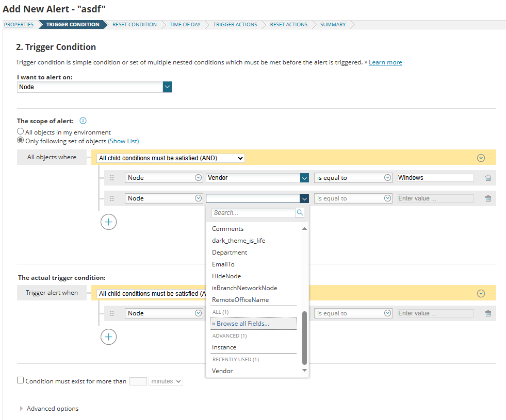This screenshot has height=420, width=506.
Task: Select All objects in my environment
Action: (x=21, y=132)
